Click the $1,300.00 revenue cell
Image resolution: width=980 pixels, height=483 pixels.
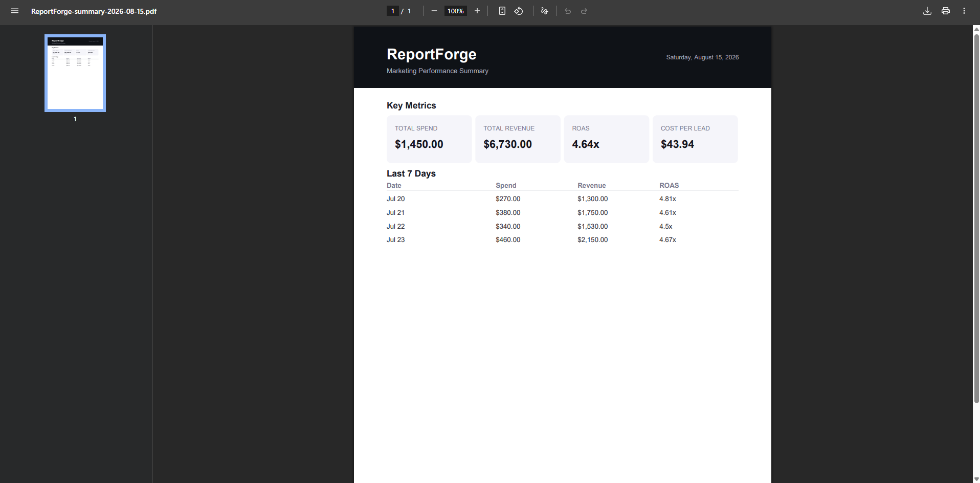tap(593, 199)
